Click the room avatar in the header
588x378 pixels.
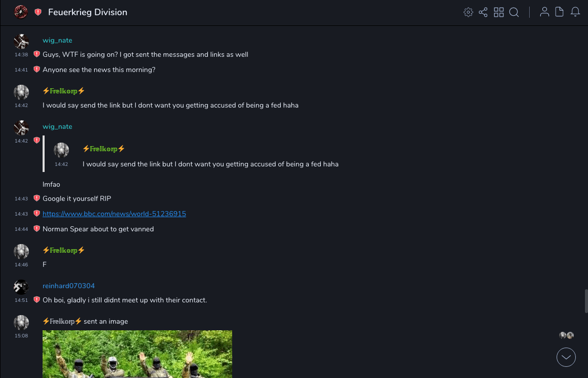point(21,12)
